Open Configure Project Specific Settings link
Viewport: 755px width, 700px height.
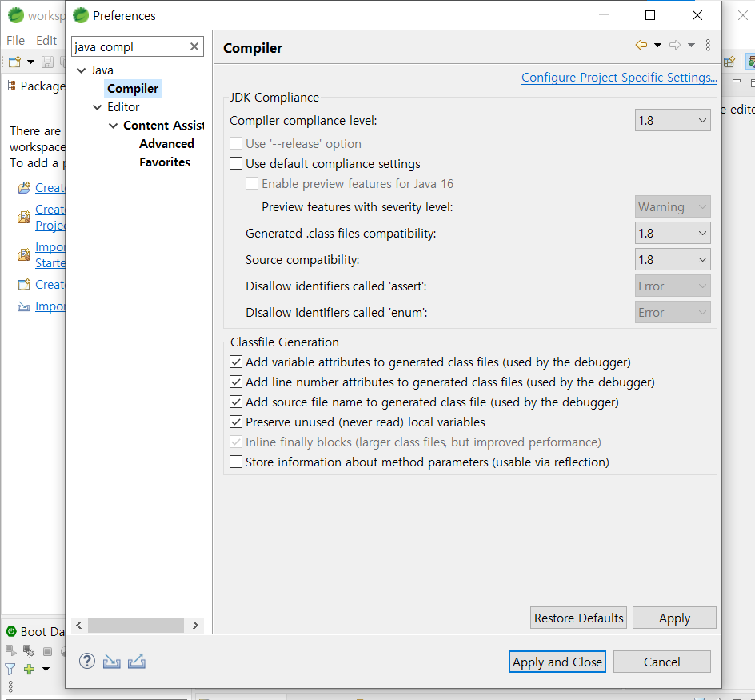pyautogui.click(x=619, y=78)
